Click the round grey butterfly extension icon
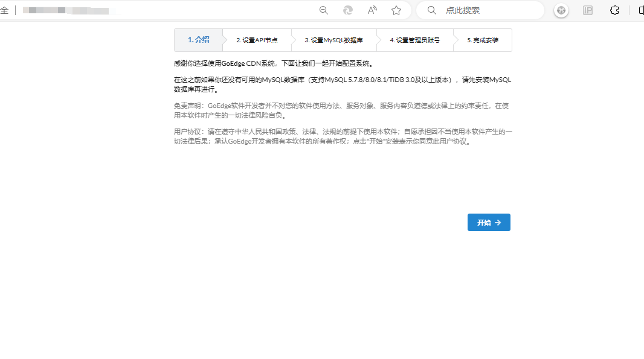 561,10
